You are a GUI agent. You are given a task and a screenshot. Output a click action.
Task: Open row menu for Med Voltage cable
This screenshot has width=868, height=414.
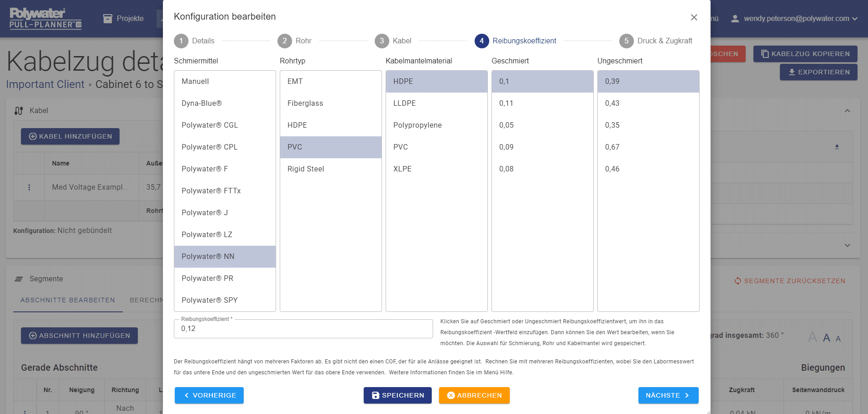point(29,187)
